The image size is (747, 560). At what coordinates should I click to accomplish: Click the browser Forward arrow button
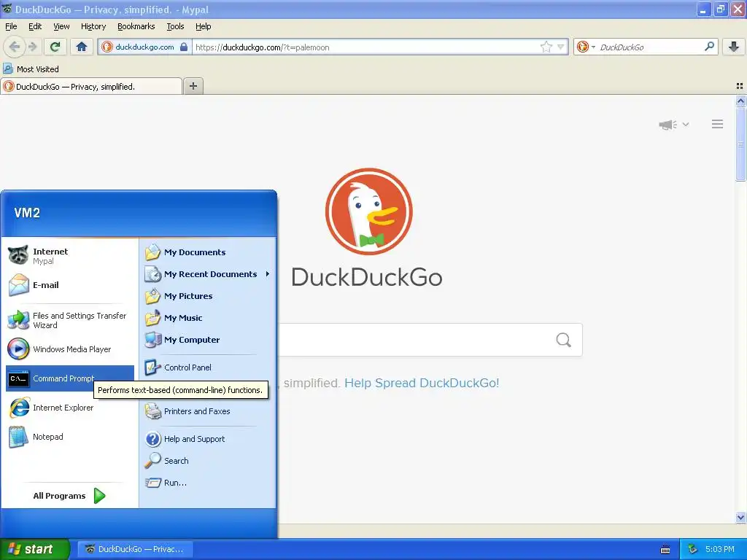click(x=33, y=47)
